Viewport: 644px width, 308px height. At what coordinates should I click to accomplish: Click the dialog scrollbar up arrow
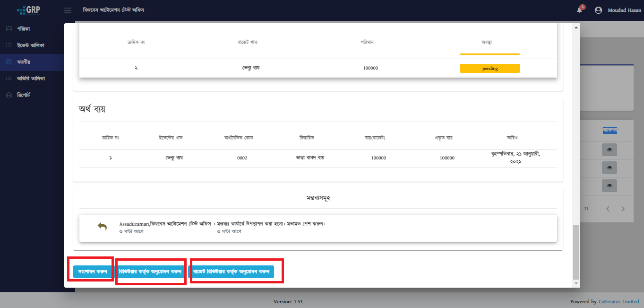(x=575, y=28)
